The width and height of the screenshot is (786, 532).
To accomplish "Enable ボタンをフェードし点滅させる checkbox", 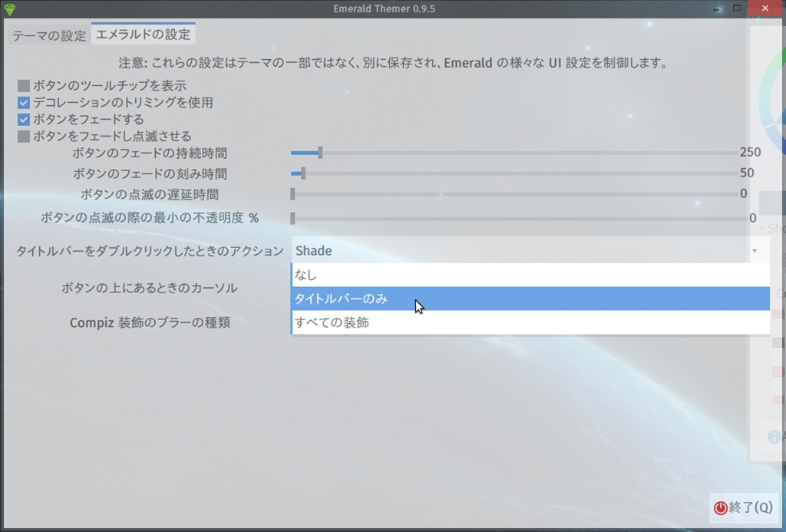I will [x=24, y=137].
